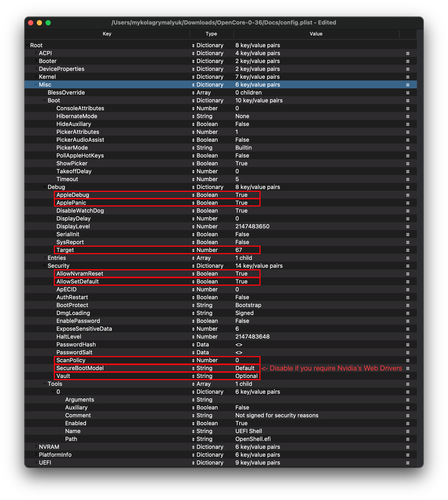Screen dimensions: 448x500
Task: Click the Key column header
Action: tap(107, 34)
